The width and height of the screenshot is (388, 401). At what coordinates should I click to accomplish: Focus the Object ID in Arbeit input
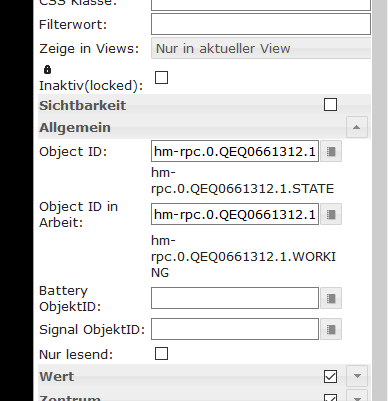point(235,214)
